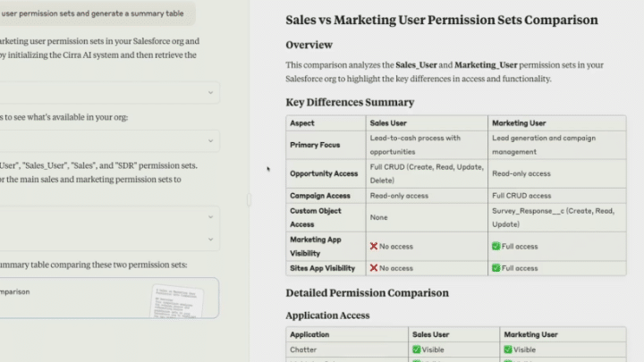644x362 pixels.
Task: Click green check for Chatter Sales User
Action: (x=416, y=349)
